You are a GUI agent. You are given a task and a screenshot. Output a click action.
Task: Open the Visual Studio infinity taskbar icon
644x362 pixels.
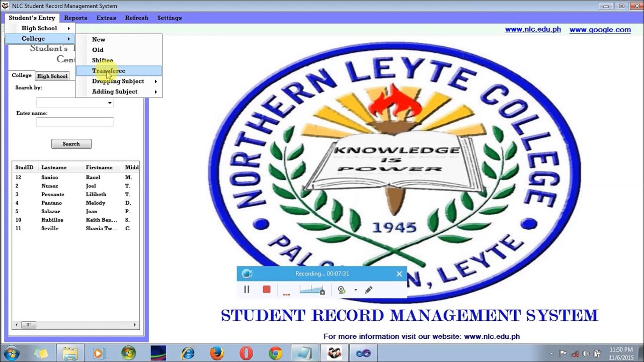click(363, 353)
